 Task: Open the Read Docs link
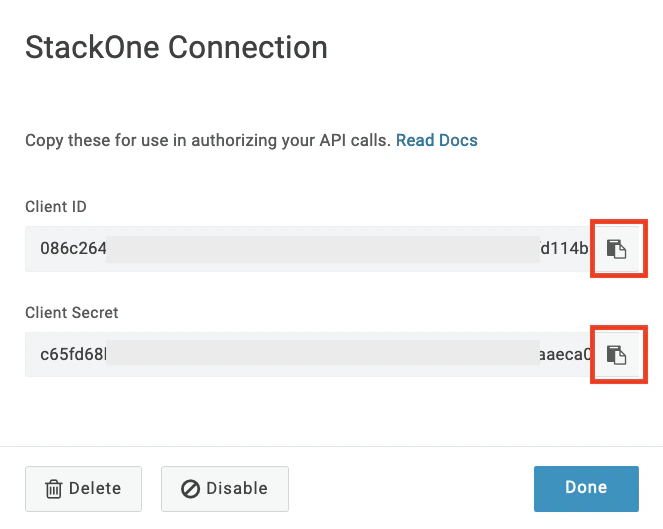436,140
